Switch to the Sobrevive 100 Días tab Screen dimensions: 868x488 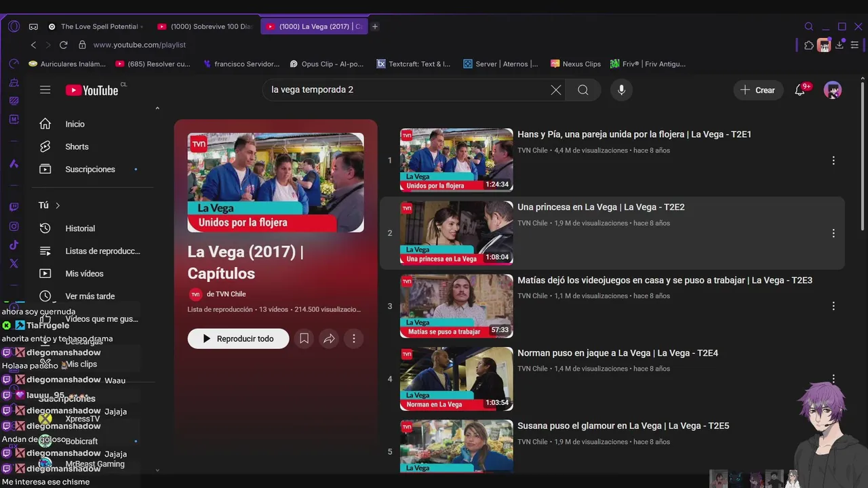(205, 26)
